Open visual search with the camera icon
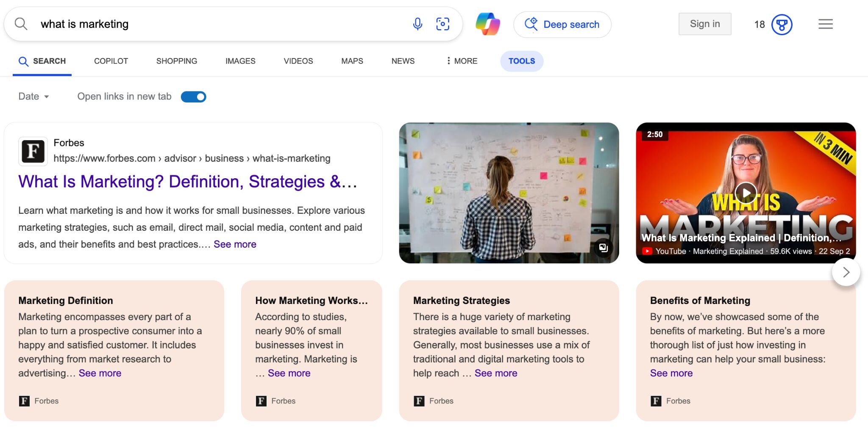 tap(442, 24)
